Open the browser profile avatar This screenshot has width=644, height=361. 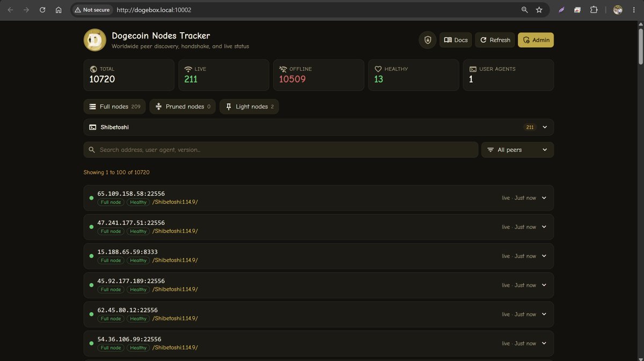[x=618, y=10]
